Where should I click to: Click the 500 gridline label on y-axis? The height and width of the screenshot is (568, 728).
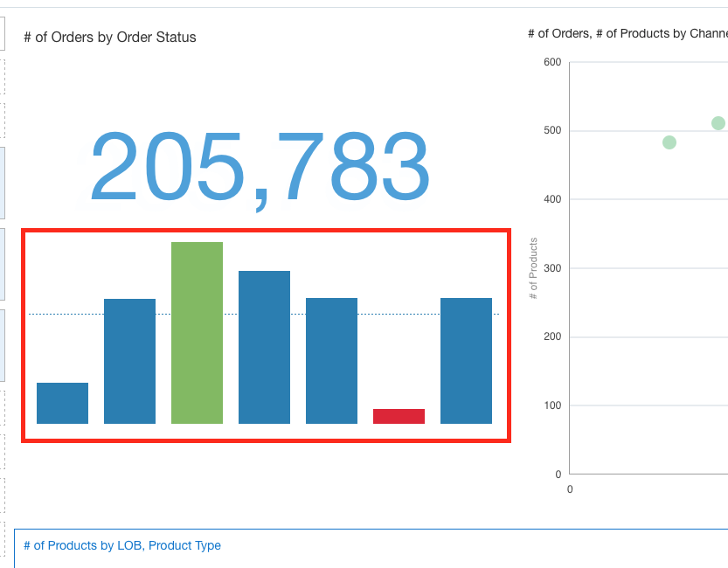[552, 130]
